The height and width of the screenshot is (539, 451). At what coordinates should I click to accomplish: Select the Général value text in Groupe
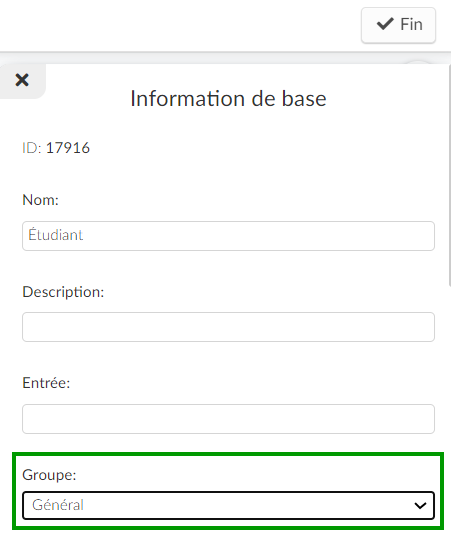(58, 505)
